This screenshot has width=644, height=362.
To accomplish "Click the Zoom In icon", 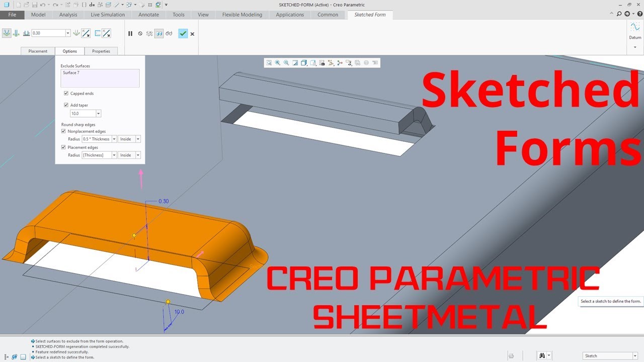I will point(278,63).
